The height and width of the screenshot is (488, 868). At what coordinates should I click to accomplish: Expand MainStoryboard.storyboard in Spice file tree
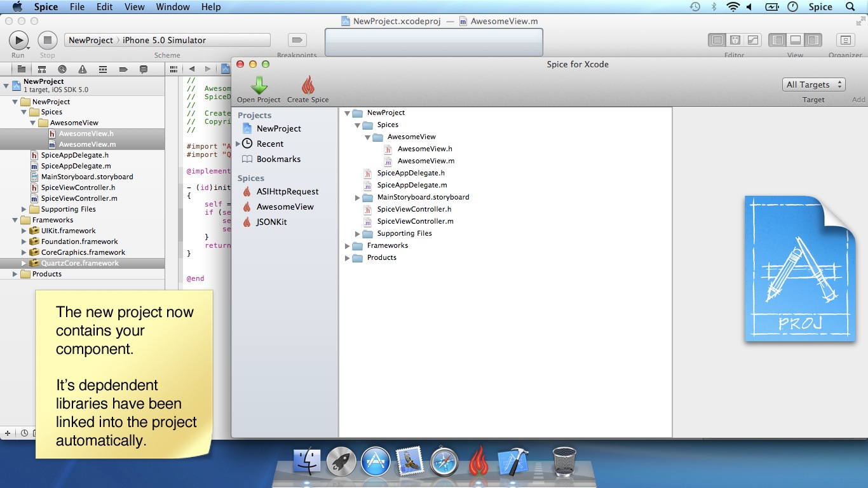click(x=357, y=198)
